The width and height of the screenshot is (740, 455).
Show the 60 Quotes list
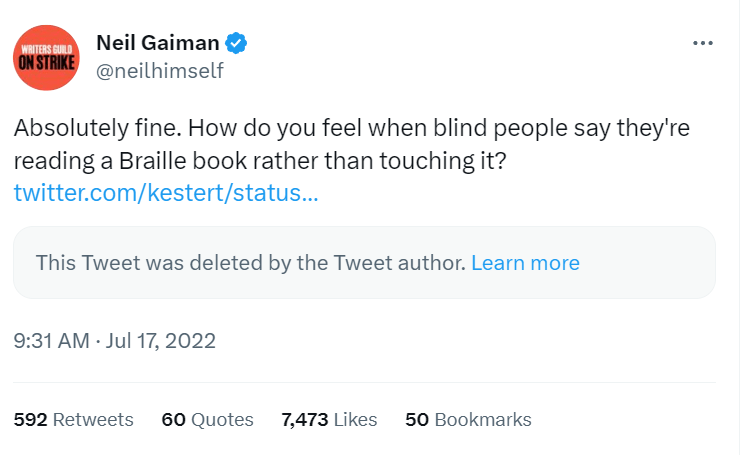point(207,419)
